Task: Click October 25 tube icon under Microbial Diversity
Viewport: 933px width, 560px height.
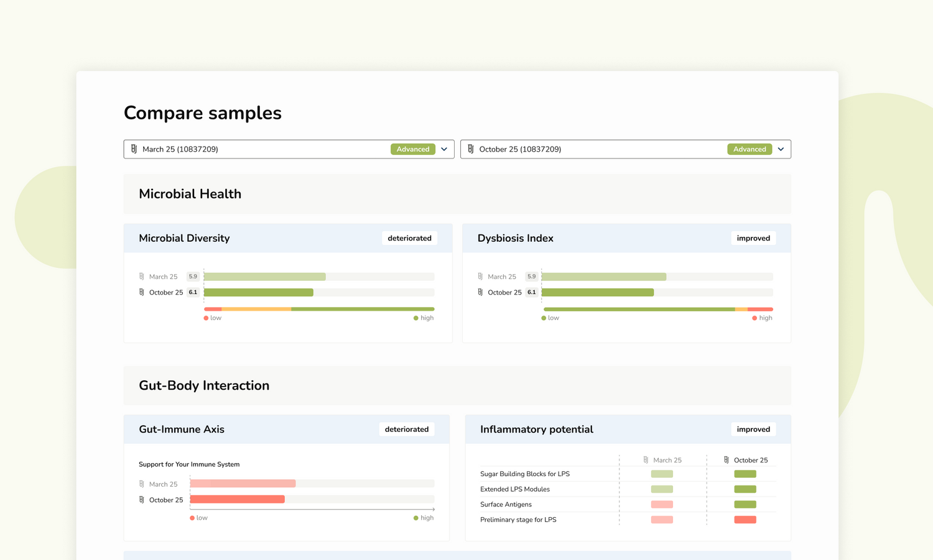Action: (142, 292)
